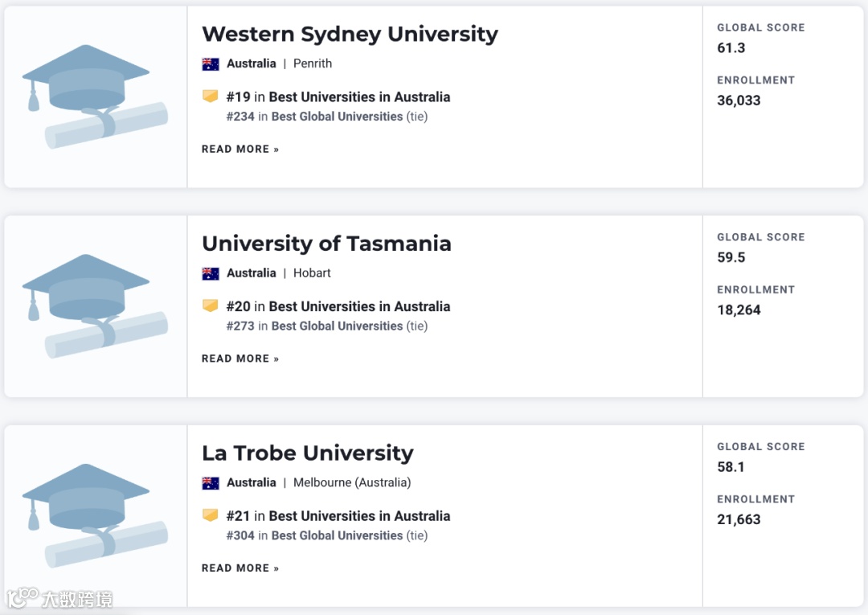
Task: Click READ MORE for University of Tasmania
Action: point(240,359)
